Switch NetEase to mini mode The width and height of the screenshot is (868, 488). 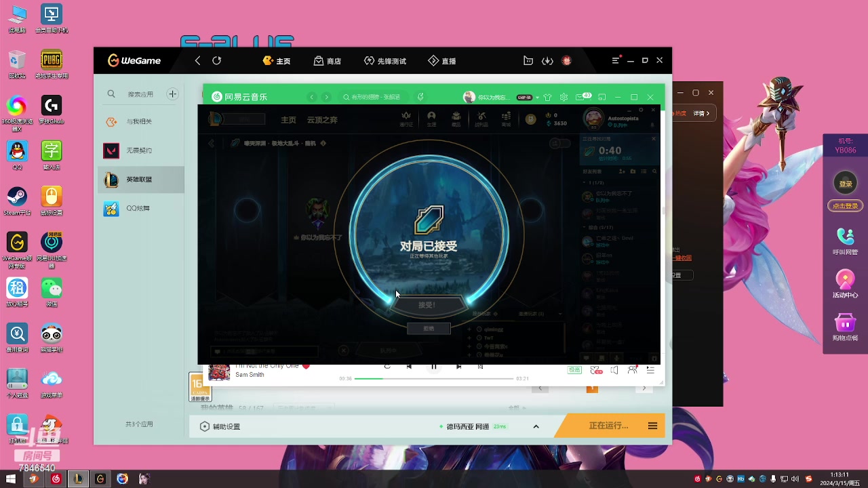click(601, 97)
